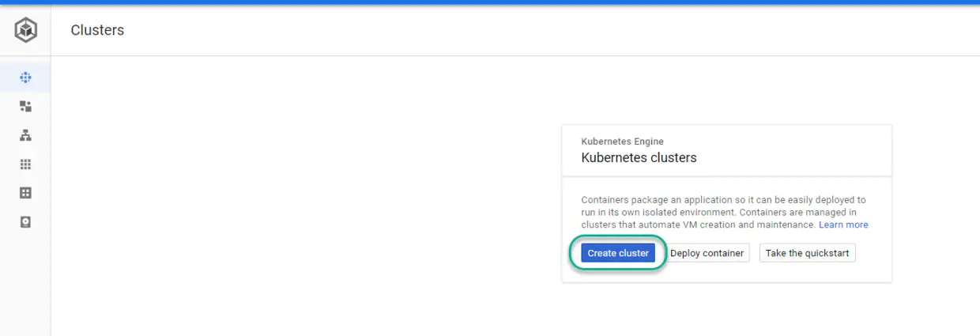Click Take the quickstart button
Viewport: 980px width, 336px height.
(807, 253)
